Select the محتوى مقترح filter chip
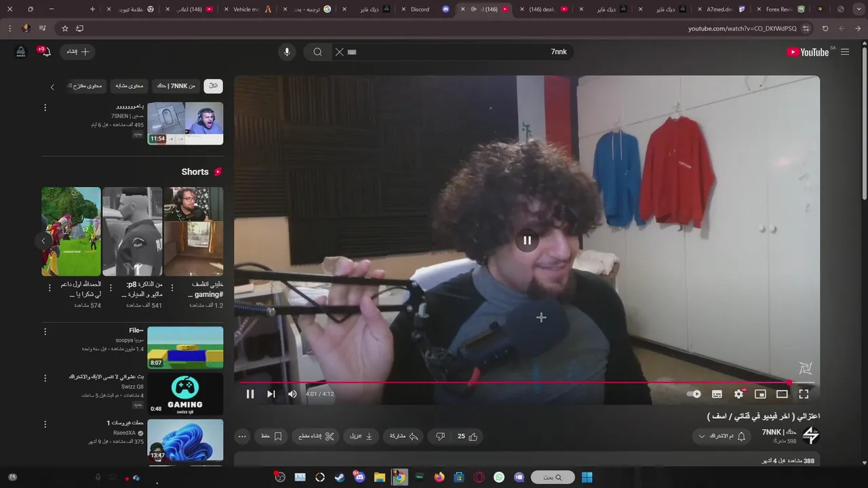The image size is (868, 488). (85, 86)
